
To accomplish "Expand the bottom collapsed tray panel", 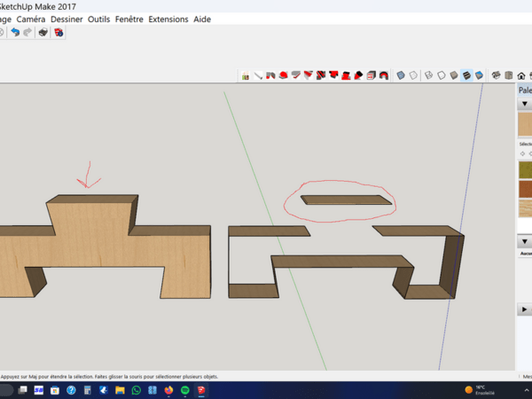I will [x=524, y=309].
